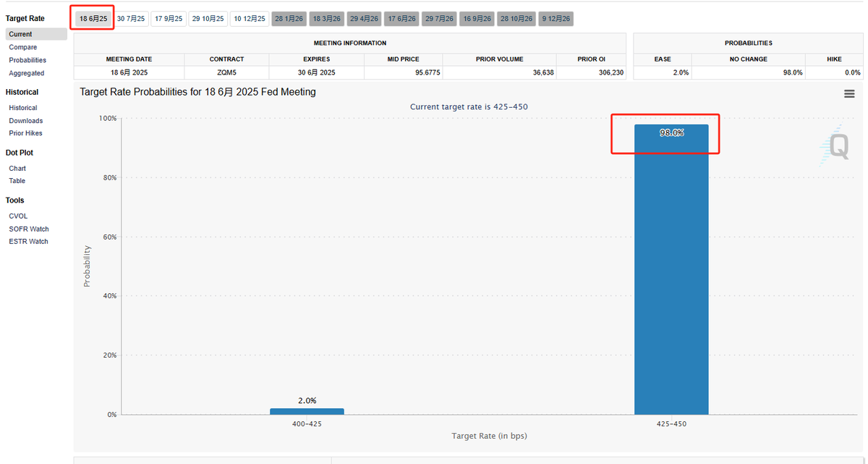The height and width of the screenshot is (464, 868).
Task: Select the 28 1月26 meeting tab
Action: [x=289, y=19]
